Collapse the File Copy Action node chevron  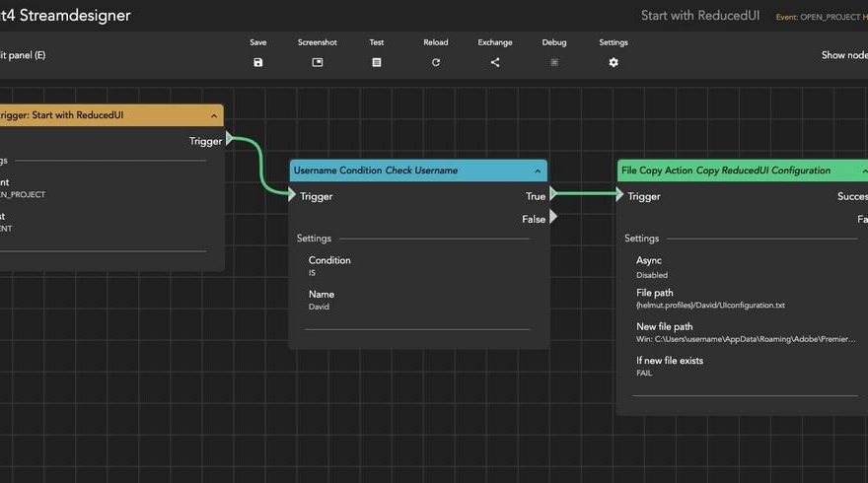click(864, 172)
